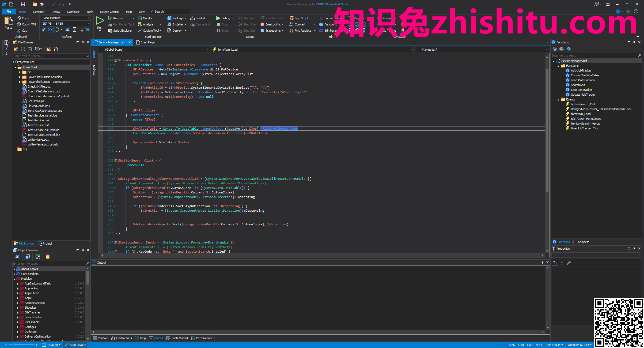The height and width of the screenshot is (348, 644).
Task: Click the New document icon in title bar
Action: click(x=11, y=4)
